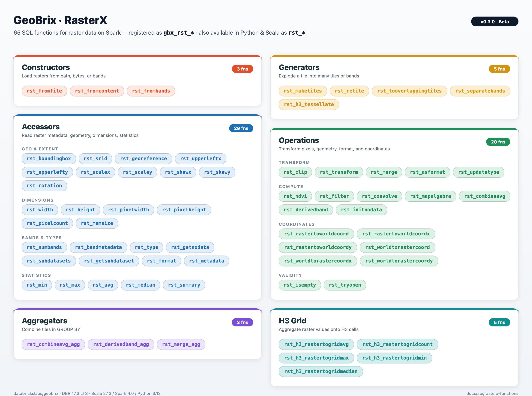Select the rst_pixelheight chip
The height and width of the screenshot is (396, 532).
click(184, 210)
